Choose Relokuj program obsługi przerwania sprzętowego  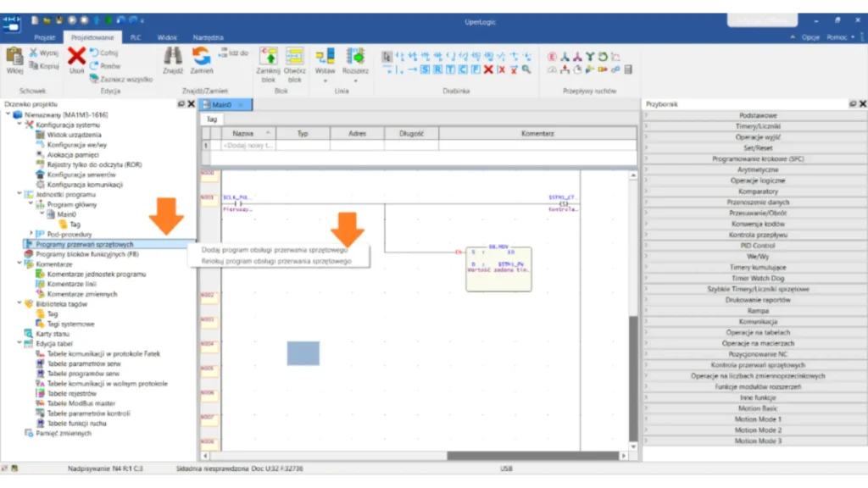click(276, 261)
